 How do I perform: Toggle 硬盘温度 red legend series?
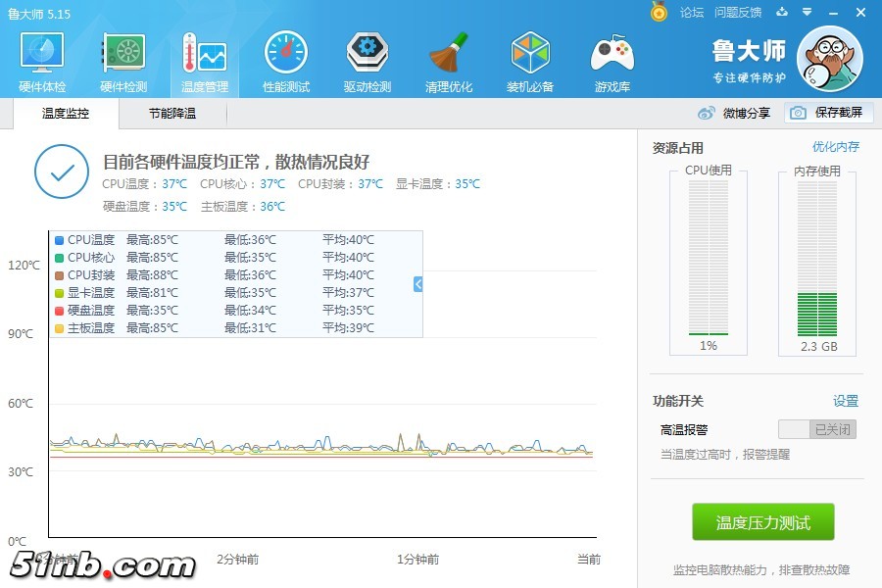[x=60, y=311]
